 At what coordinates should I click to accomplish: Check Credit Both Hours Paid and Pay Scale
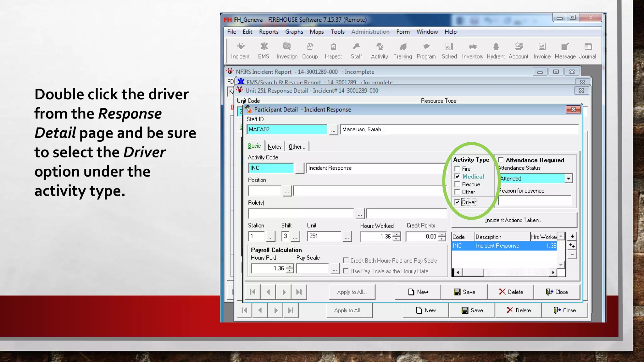tap(346, 261)
